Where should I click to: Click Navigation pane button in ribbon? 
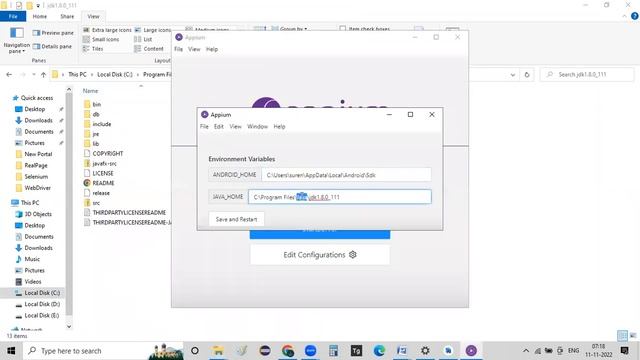(17, 41)
